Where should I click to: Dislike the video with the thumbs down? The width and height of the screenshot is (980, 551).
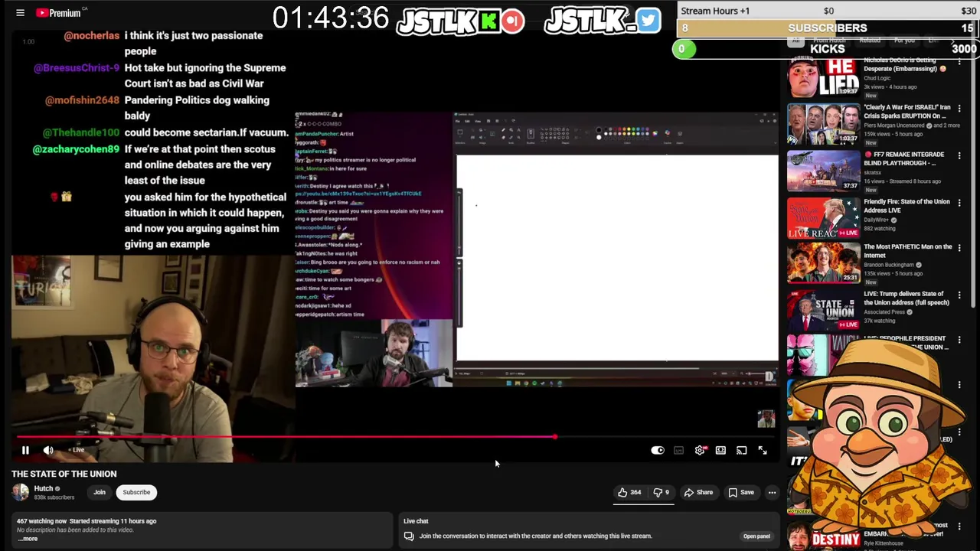click(661, 492)
